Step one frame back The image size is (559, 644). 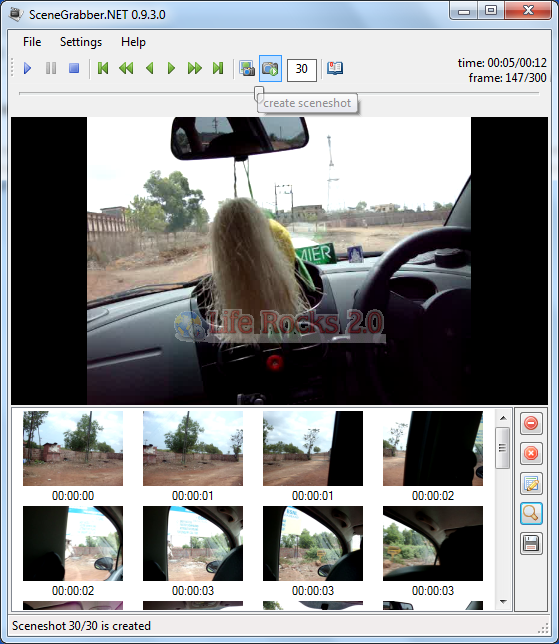150,68
